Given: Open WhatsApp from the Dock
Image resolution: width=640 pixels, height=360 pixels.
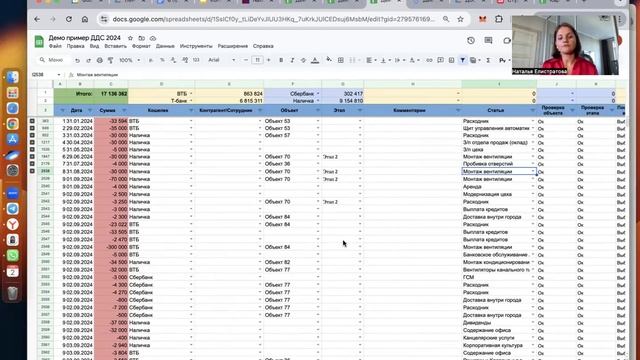Looking at the screenshot, I should 12,255.
